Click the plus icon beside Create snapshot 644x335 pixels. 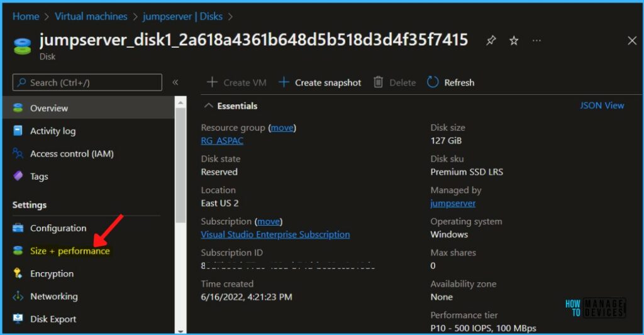pos(284,82)
